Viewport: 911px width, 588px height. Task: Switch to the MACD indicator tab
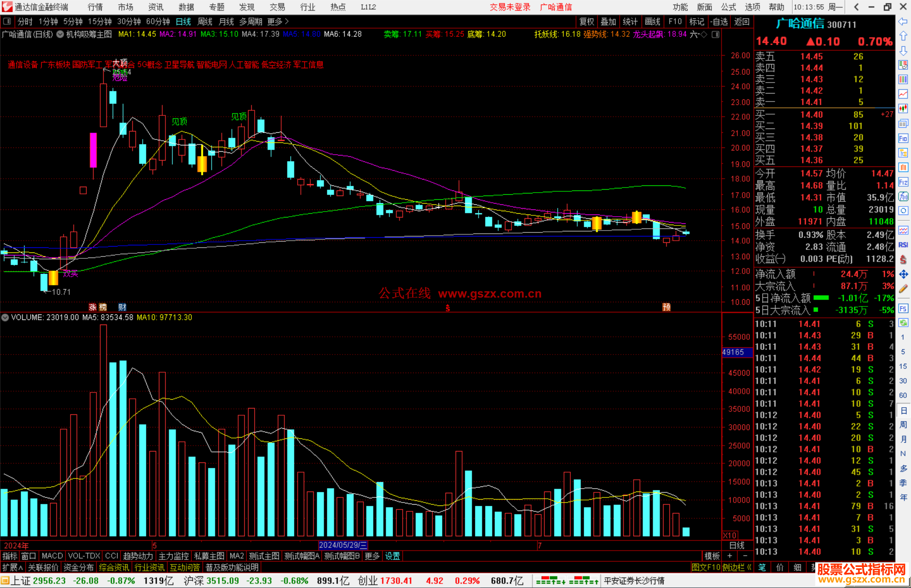(52, 556)
